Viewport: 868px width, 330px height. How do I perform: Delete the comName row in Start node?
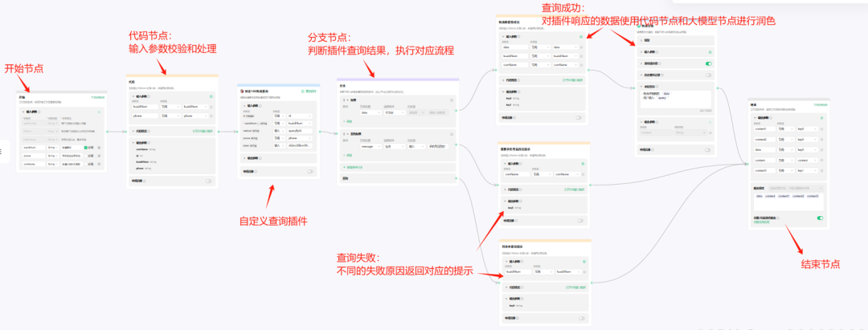(x=99, y=164)
